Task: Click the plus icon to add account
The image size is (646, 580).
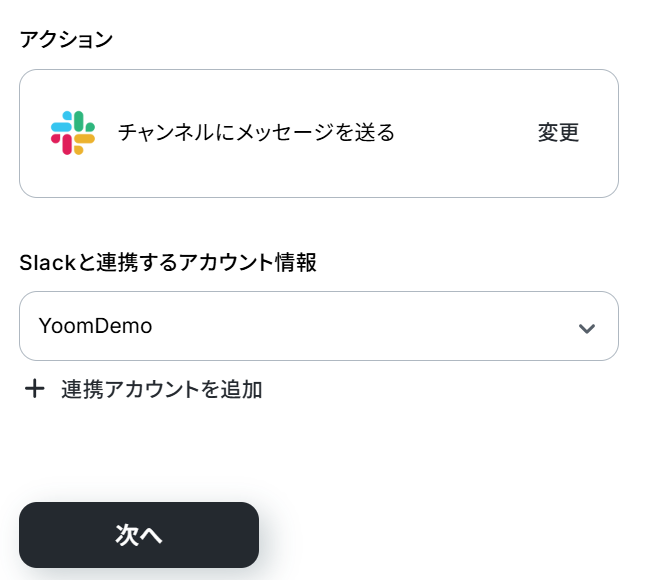Action: click(x=35, y=389)
